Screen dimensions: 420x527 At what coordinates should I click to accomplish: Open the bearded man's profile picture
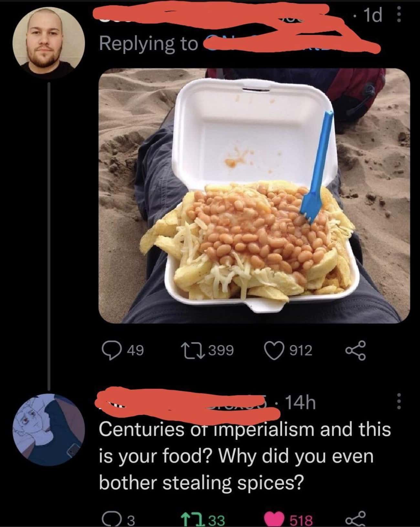(x=48, y=42)
